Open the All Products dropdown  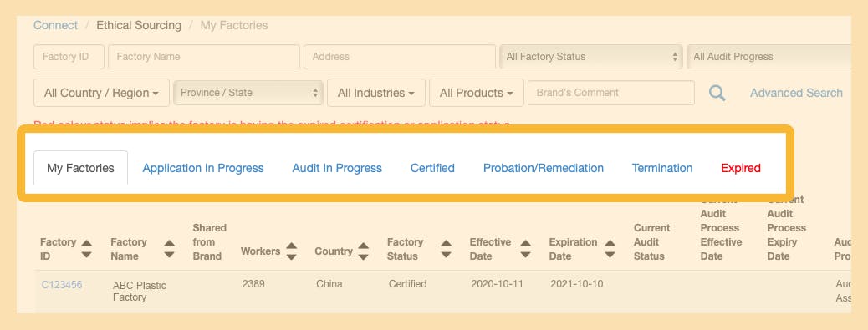tap(476, 93)
